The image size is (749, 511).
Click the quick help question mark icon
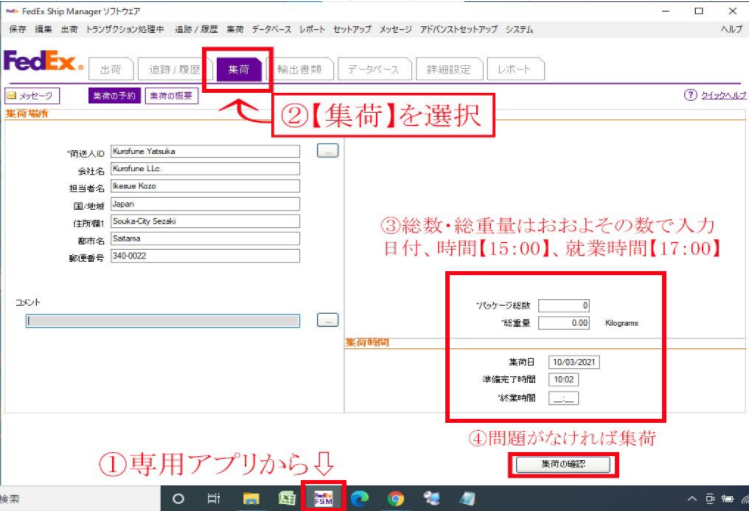click(x=690, y=95)
